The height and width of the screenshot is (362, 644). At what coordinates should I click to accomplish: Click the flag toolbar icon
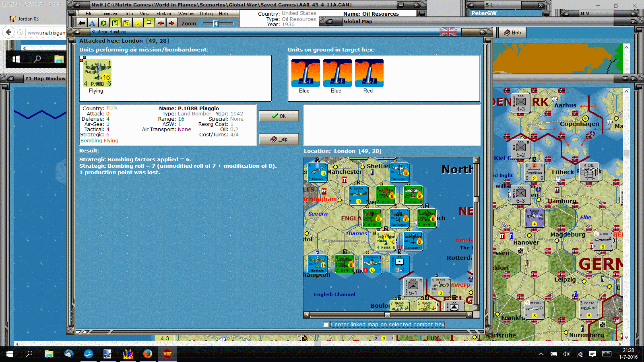[149, 23]
